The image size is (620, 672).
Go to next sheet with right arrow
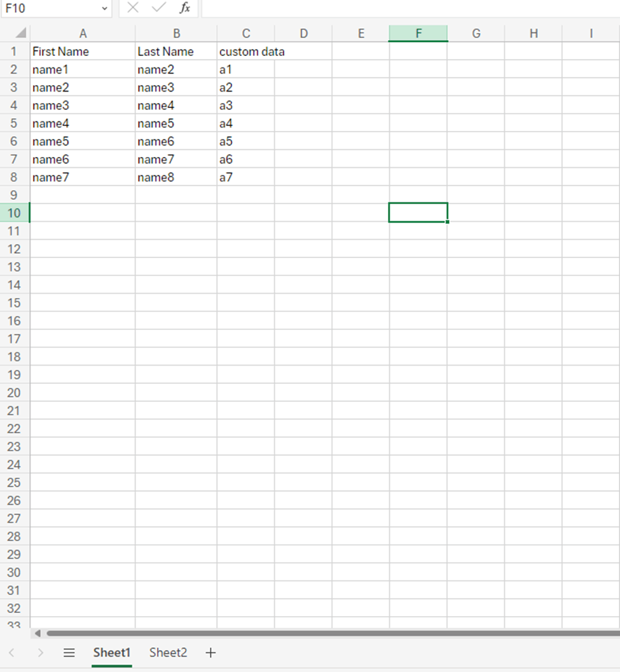tap(40, 653)
